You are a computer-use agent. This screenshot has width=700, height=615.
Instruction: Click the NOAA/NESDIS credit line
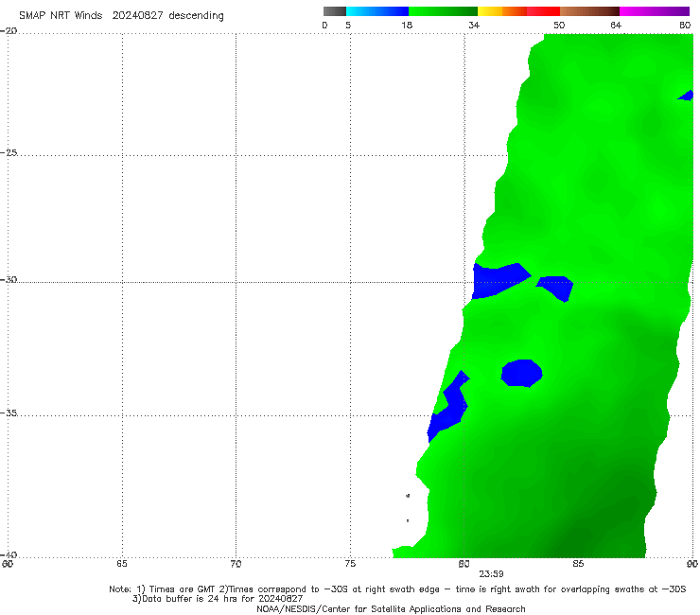[391, 608]
